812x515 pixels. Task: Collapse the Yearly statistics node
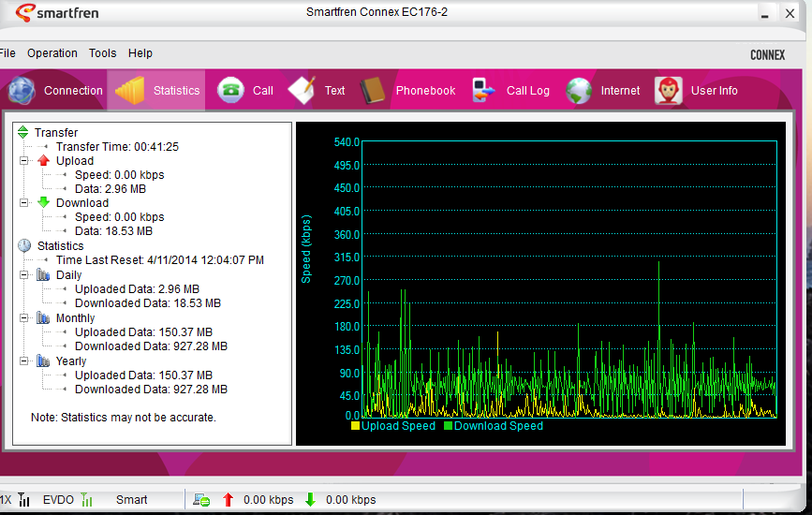tap(23, 360)
